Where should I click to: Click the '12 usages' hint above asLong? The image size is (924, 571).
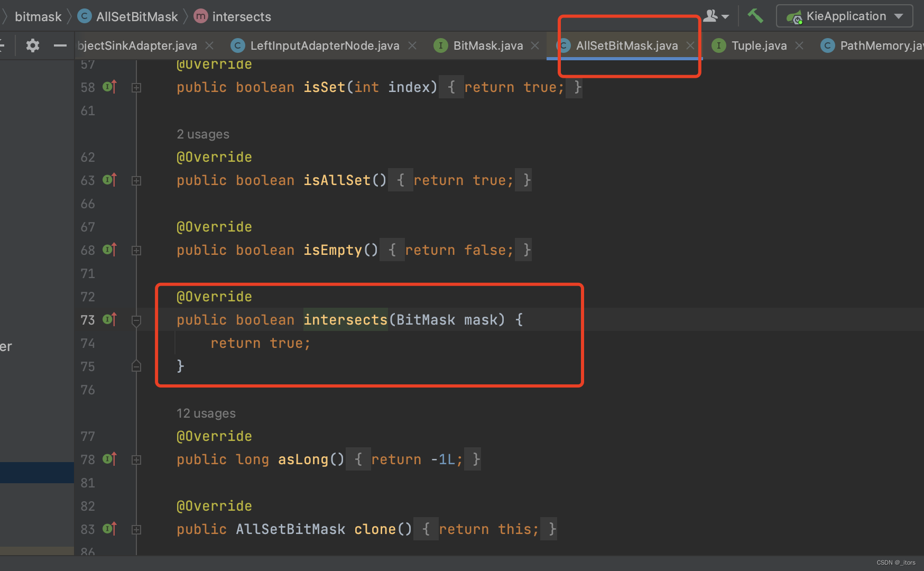206,413
